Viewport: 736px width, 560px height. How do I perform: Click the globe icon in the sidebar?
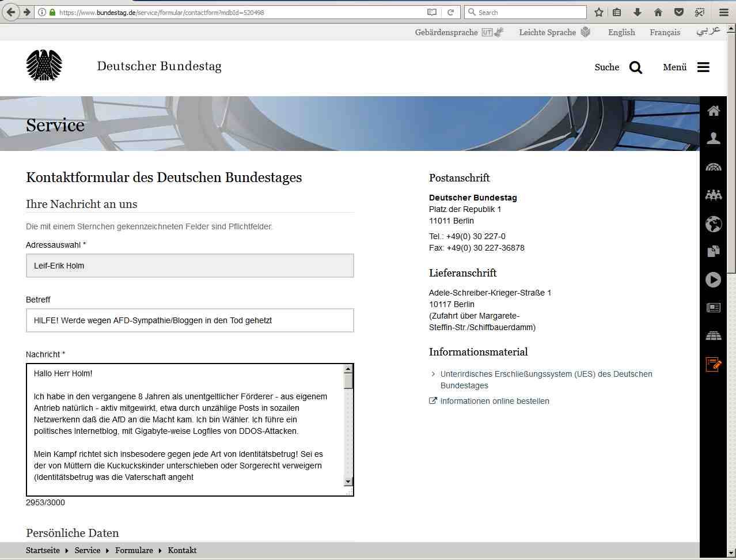[x=713, y=224]
